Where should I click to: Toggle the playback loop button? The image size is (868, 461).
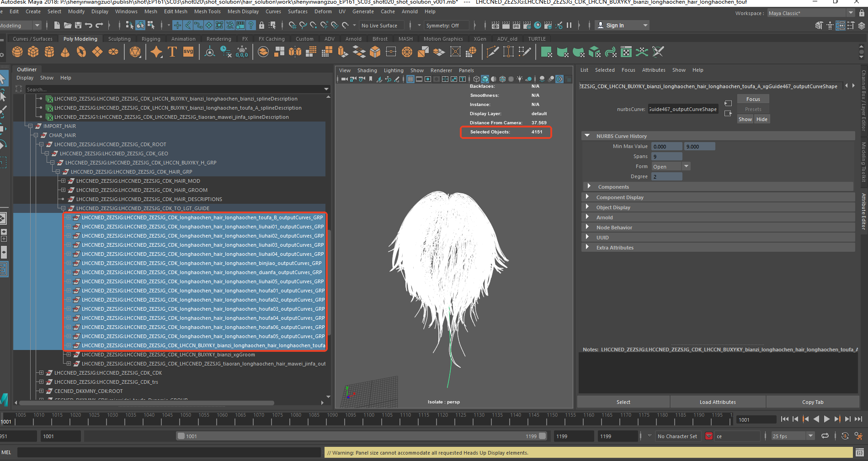tap(825, 436)
